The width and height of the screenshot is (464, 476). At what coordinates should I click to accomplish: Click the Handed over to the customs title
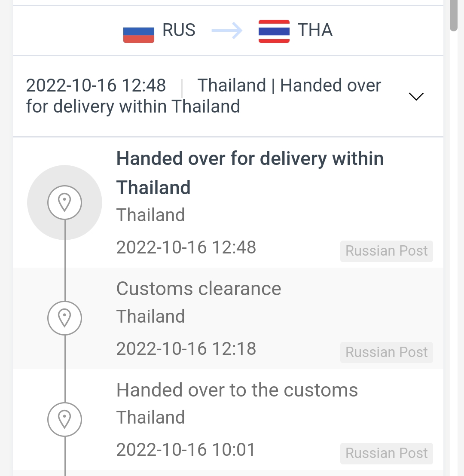pyautogui.click(x=237, y=390)
